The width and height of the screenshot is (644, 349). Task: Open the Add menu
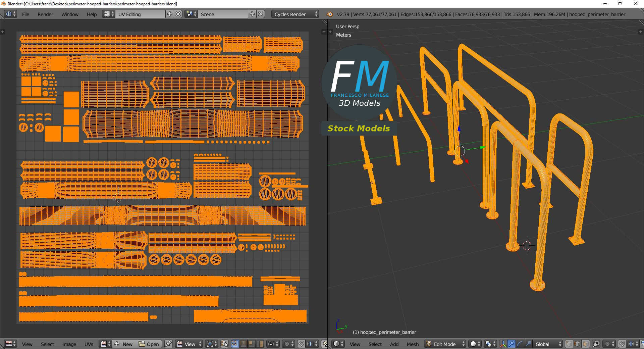tap(394, 344)
